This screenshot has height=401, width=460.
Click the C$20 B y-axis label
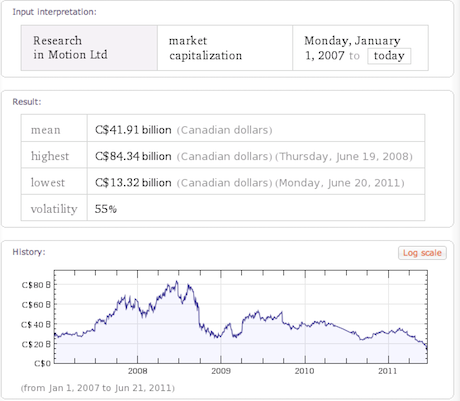(36, 344)
